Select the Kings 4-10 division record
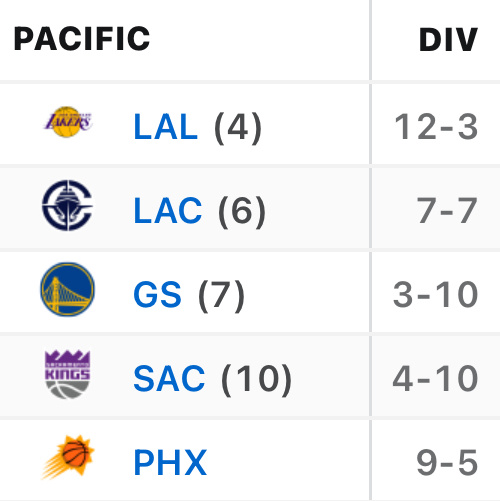The height and width of the screenshot is (501, 500). point(435,378)
